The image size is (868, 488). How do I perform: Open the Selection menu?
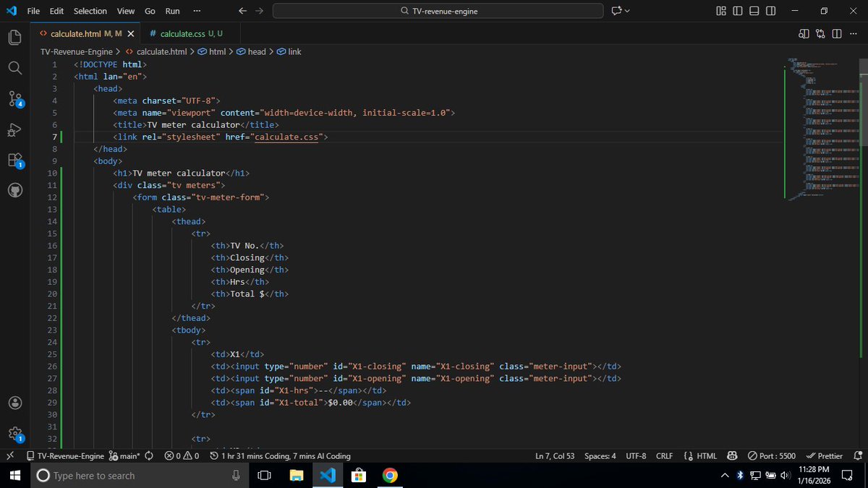(90, 11)
